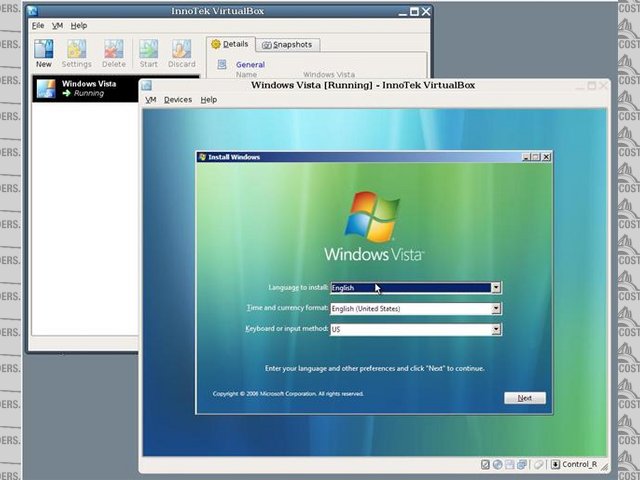Click the Control_R host key label

click(579, 464)
